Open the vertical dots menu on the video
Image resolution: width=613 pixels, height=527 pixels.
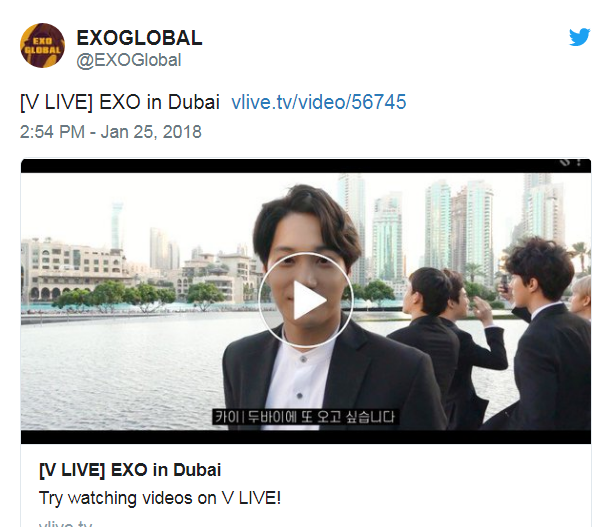[x=579, y=162]
